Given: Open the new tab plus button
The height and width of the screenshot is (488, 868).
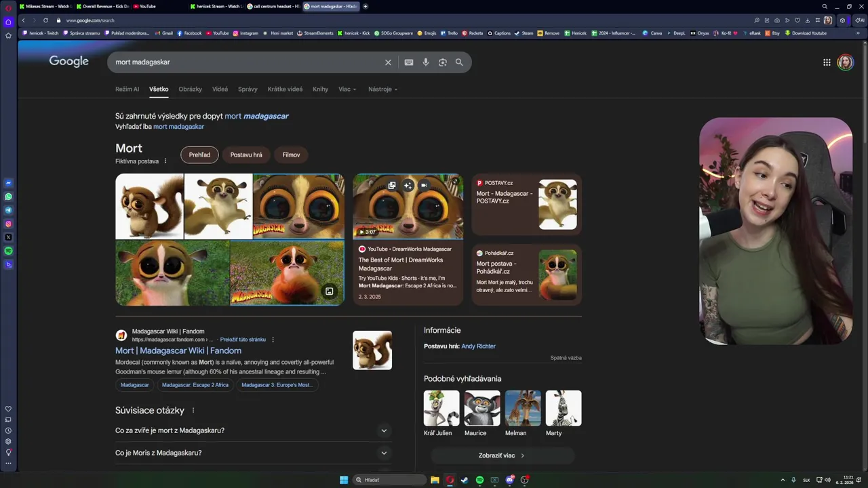Looking at the screenshot, I should click(x=366, y=6).
